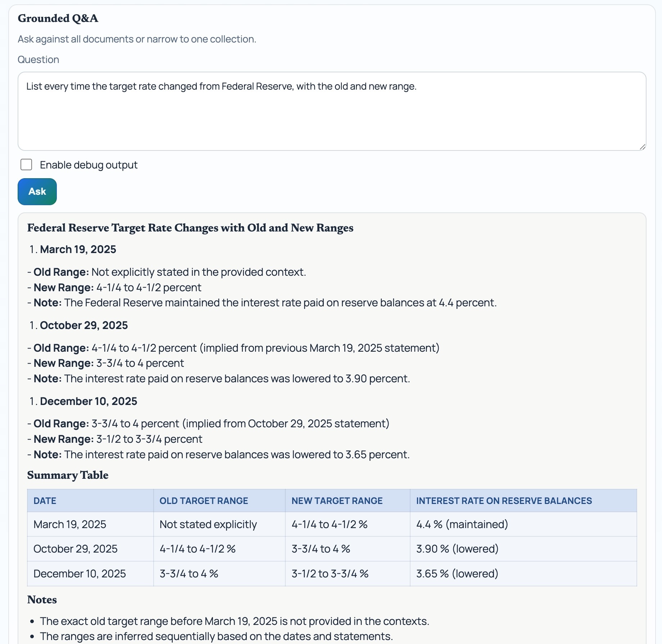Select the December 10, 2025 table row date
This screenshot has height=644, width=662.
pyautogui.click(x=80, y=574)
